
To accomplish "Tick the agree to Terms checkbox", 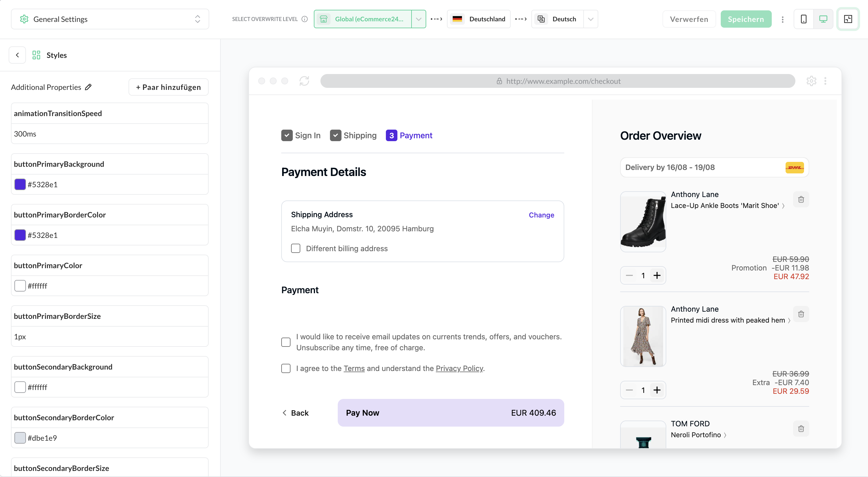I will (286, 368).
